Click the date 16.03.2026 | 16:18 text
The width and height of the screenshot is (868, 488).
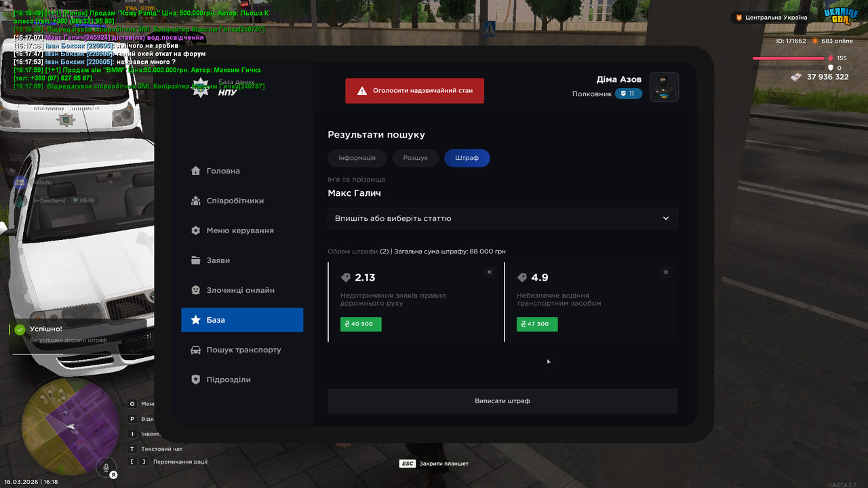[31, 482]
